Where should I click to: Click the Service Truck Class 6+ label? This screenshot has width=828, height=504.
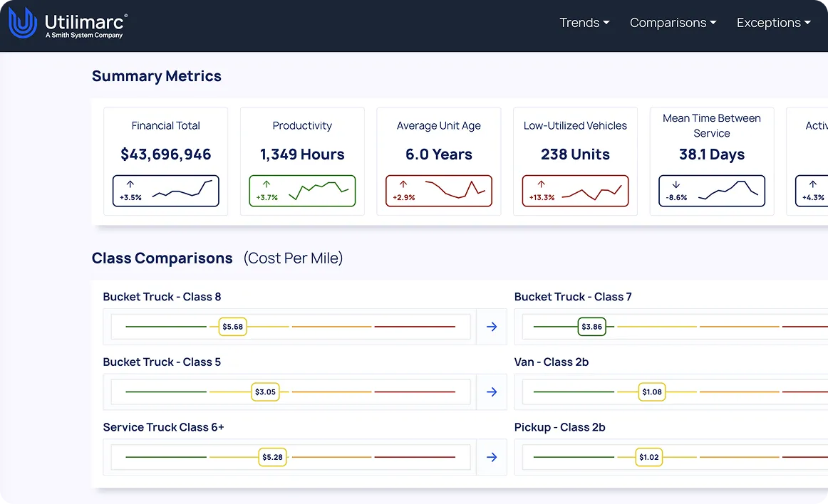point(164,428)
